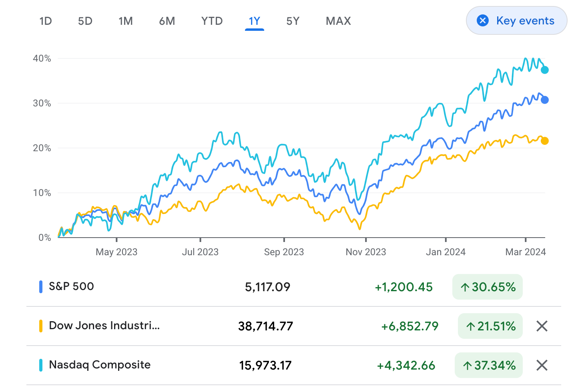
Task: Click the 30.65% gain badge
Action: (488, 287)
